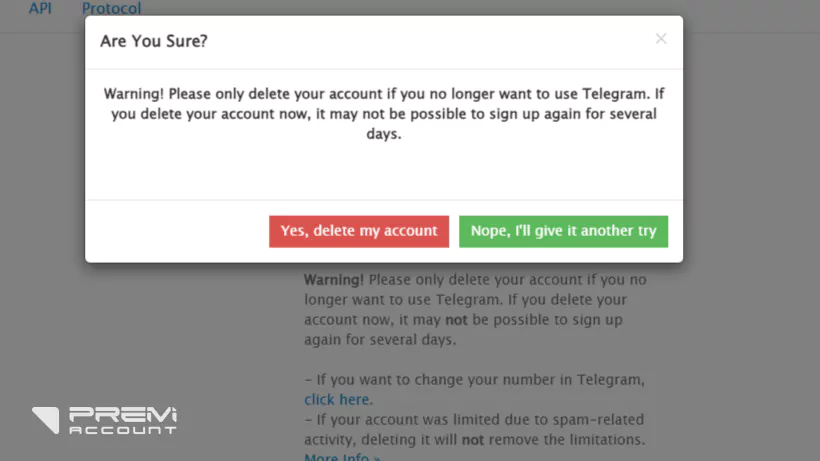Viewport: 820px width, 461px height.
Task: Open the API navigation link
Action: tap(40, 9)
